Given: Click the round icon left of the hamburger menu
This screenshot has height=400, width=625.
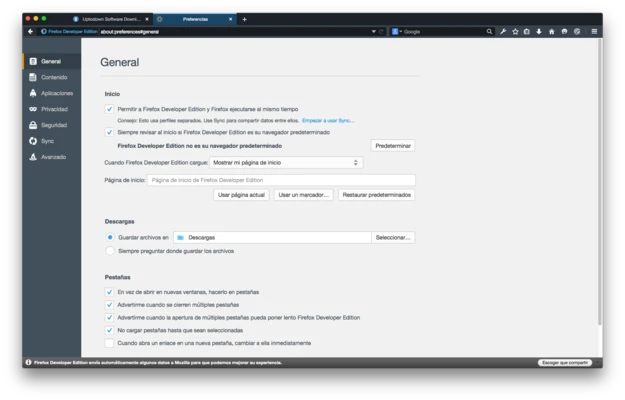Looking at the screenshot, I should coord(577,31).
